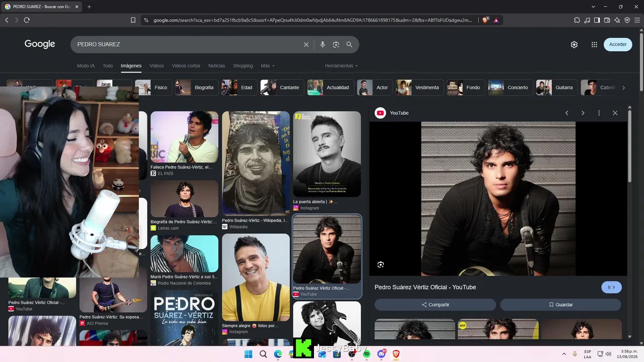Filter images by the Biografía chip
This screenshot has width=644, height=362.
tap(197, 87)
